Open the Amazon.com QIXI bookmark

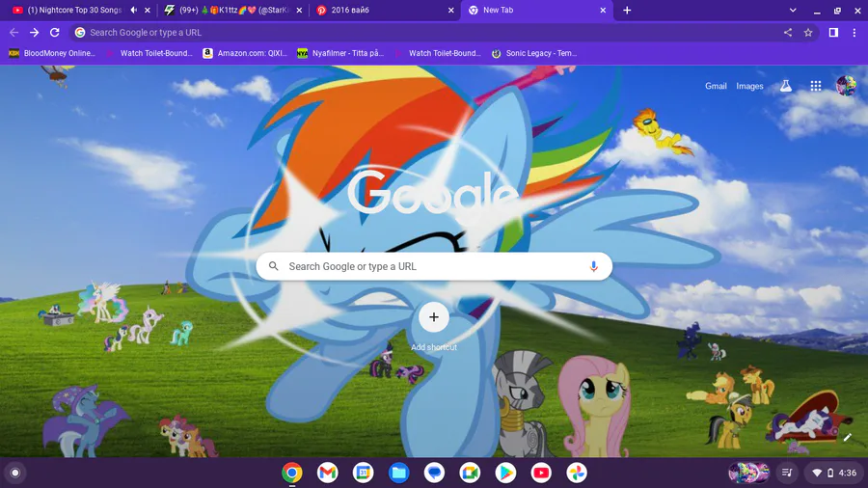[245, 53]
